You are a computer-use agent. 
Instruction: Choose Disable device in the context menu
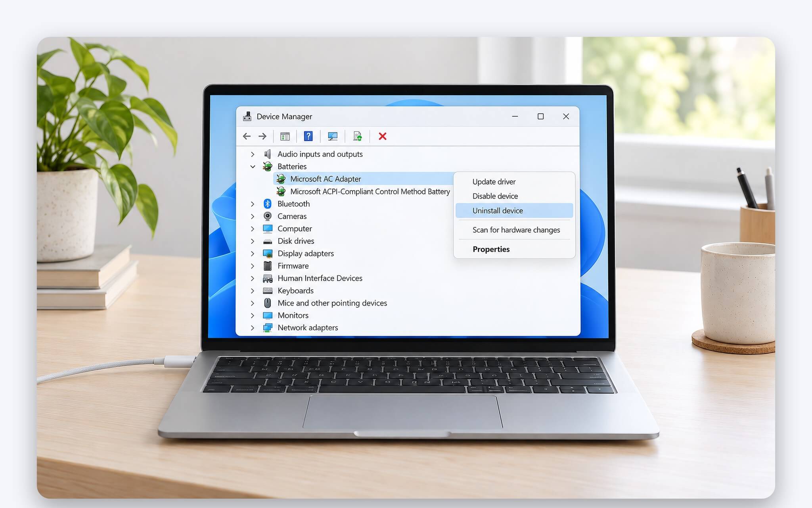(514, 196)
